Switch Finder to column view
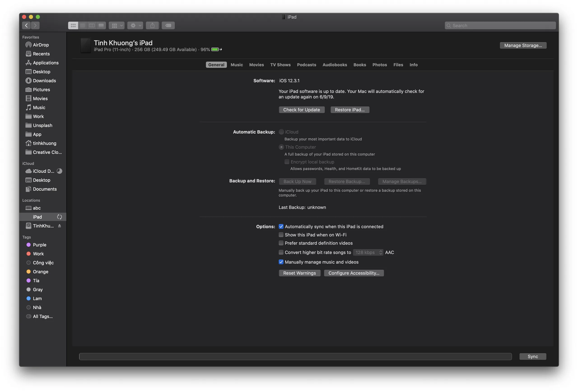578x392 pixels. (x=92, y=25)
